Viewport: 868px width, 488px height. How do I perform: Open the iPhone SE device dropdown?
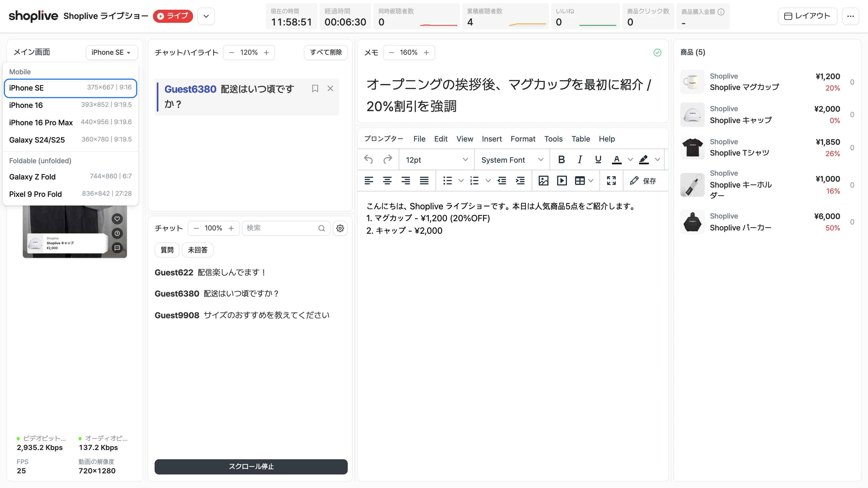(x=112, y=53)
